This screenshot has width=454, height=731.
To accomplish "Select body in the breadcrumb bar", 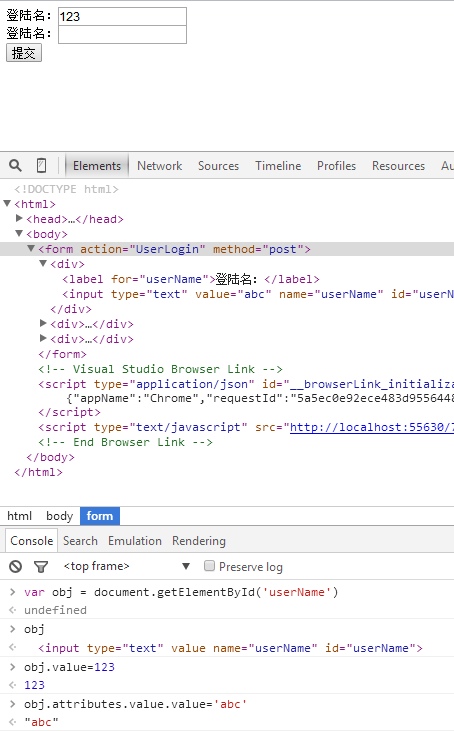I will pyautogui.click(x=60, y=516).
